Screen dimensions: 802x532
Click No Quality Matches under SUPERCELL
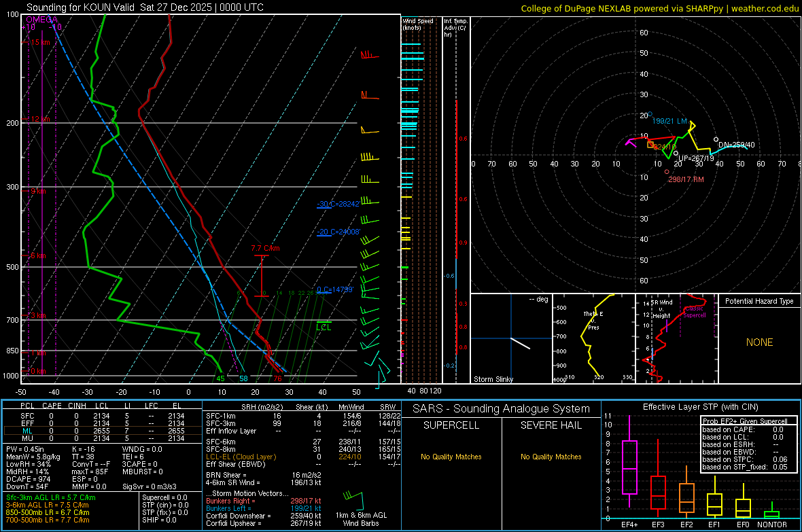451,457
